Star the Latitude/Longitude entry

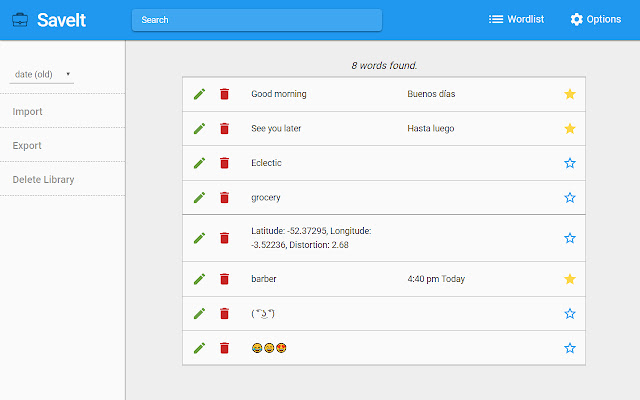click(x=570, y=238)
